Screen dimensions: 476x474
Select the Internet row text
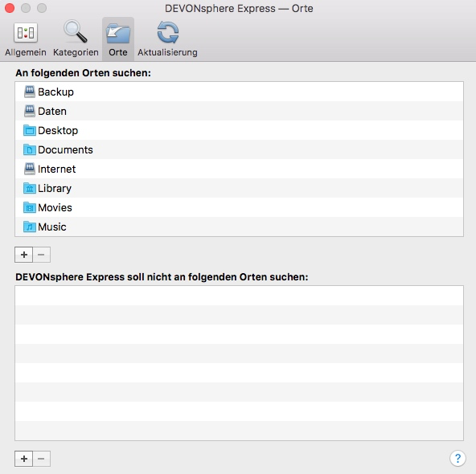tap(57, 170)
